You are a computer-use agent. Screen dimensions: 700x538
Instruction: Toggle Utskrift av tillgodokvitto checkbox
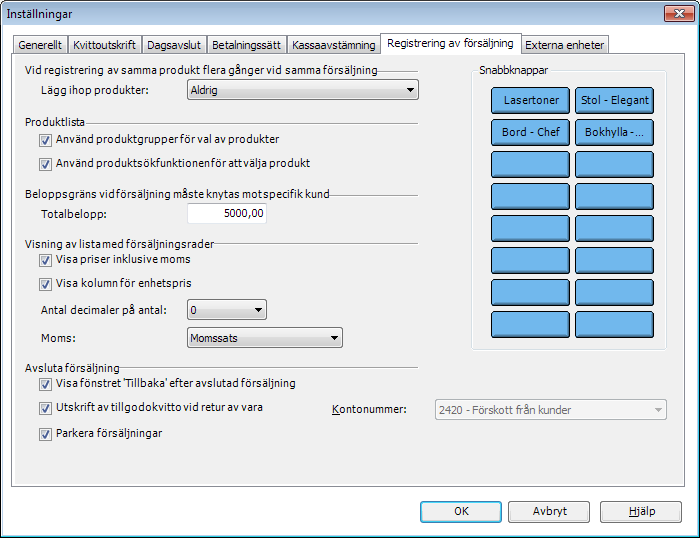click(45, 408)
